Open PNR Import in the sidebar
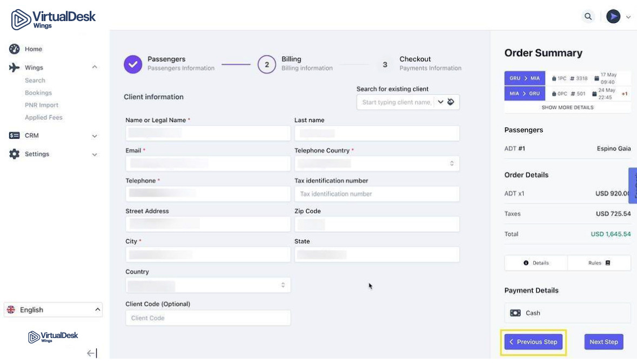 (x=42, y=105)
